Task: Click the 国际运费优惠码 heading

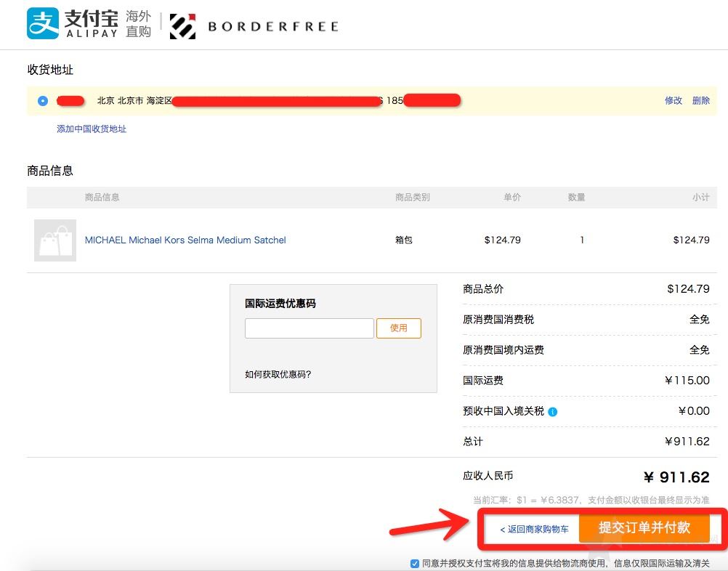Action: click(280, 303)
